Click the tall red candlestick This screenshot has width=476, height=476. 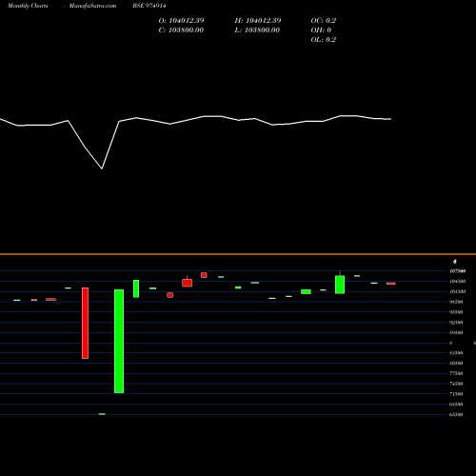(x=85, y=323)
